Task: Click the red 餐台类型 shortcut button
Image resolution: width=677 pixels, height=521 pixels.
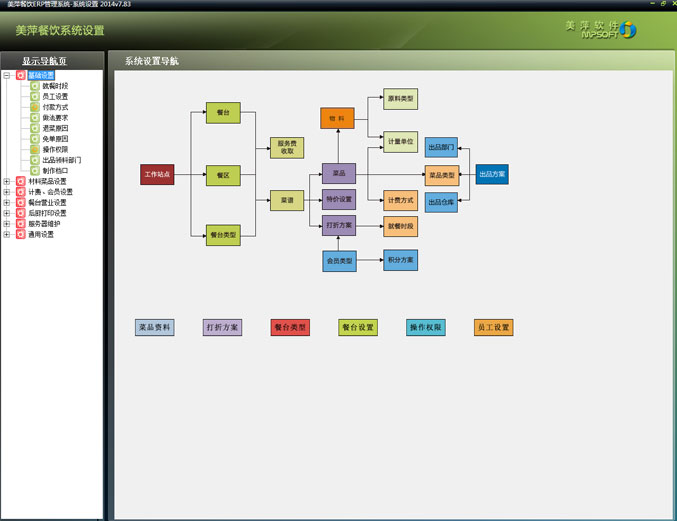Action: (x=290, y=327)
